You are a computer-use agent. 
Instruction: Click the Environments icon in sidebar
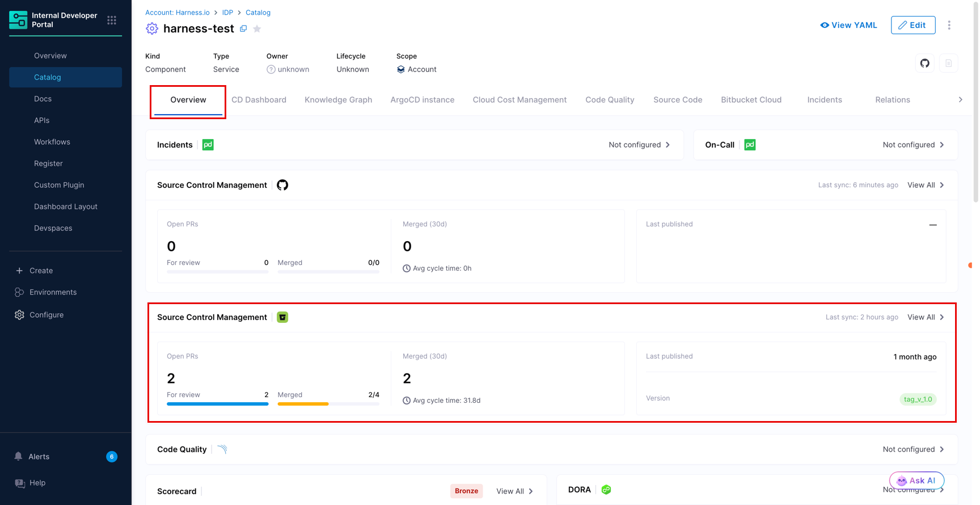[x=19, y=292]
